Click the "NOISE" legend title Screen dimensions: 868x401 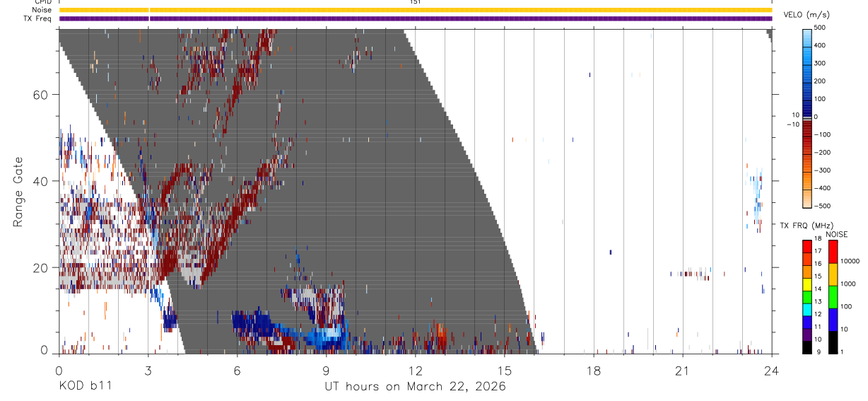[837, 234]
